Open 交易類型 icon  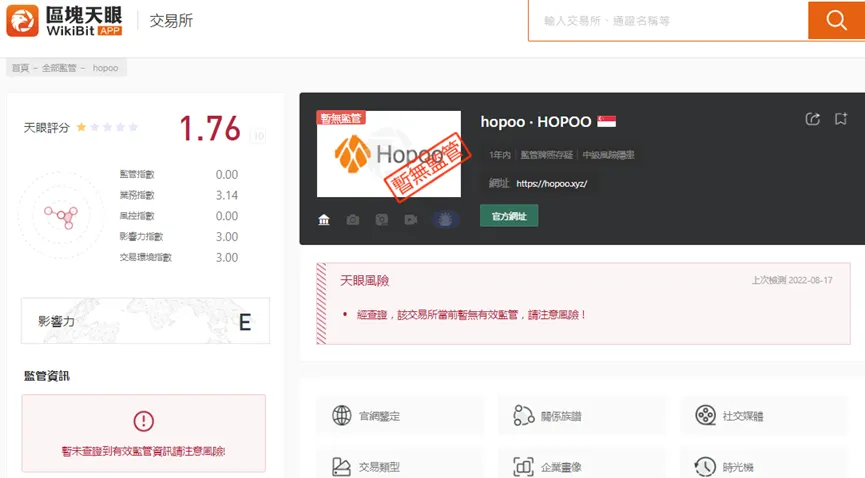(341, 467)
